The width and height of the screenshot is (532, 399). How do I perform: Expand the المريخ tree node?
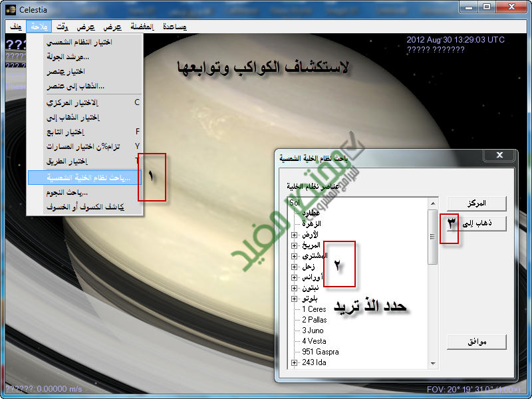(294, 245)
